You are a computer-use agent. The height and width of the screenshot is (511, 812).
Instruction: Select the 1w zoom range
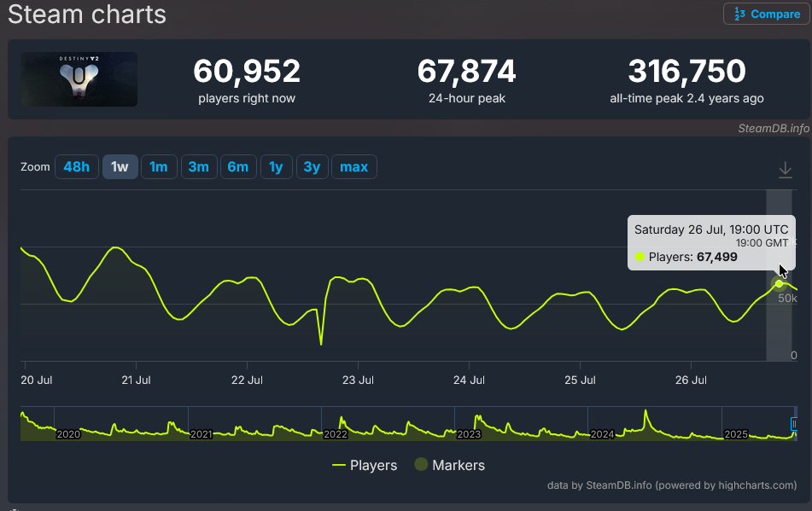(x=120, y=166)
